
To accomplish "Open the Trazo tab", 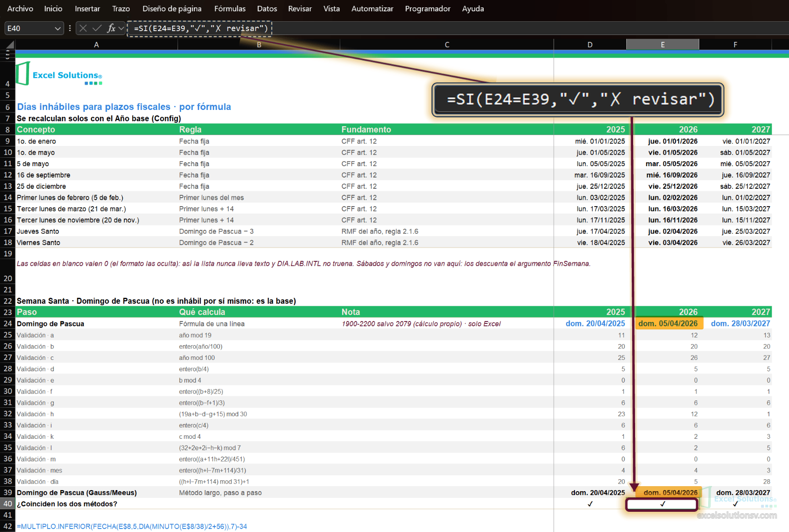I will pyautogui.click(x=121, y=8).
